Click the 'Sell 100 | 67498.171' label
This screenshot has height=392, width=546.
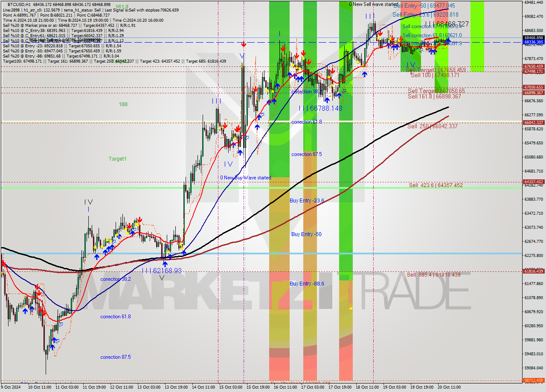tap(435, 75)
